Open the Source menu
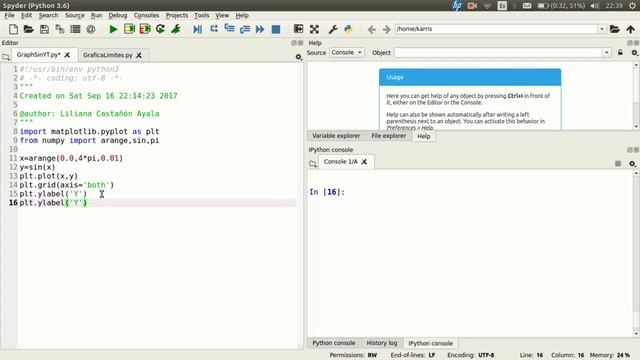Viewport: 640px width, 360px height. (75, 15)
